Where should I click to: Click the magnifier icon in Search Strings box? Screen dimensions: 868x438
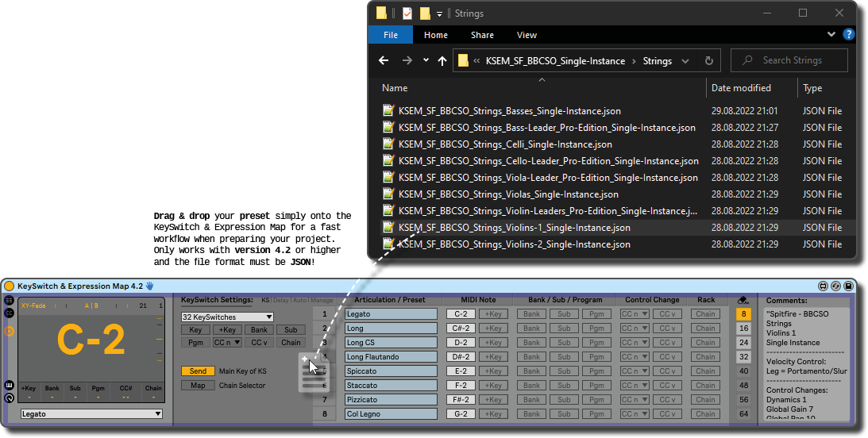pos(747,60)
